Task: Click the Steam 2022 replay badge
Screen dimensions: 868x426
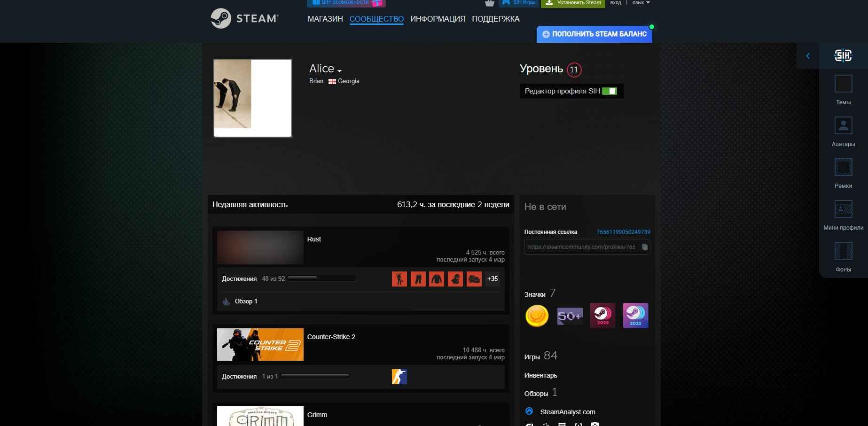Action: 635,316
